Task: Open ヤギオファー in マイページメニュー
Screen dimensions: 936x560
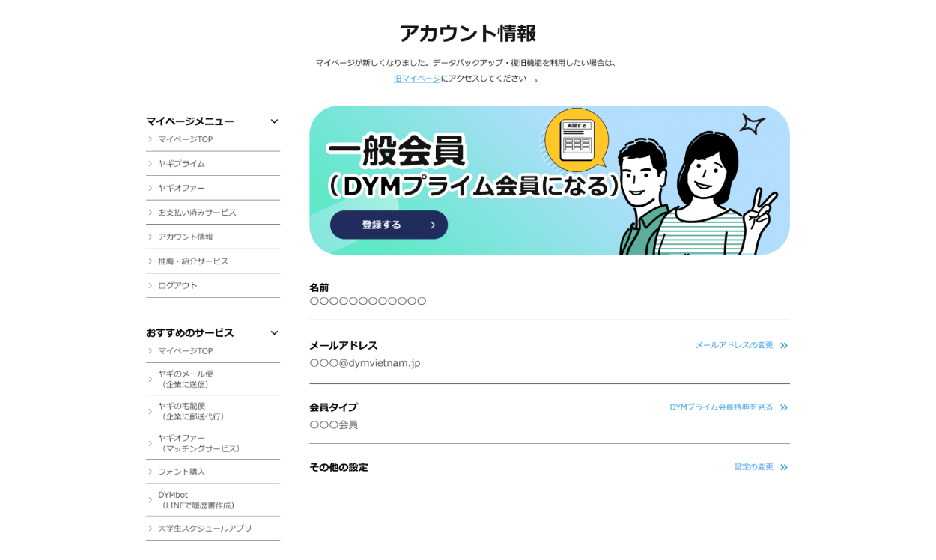Action: (181, 188)
